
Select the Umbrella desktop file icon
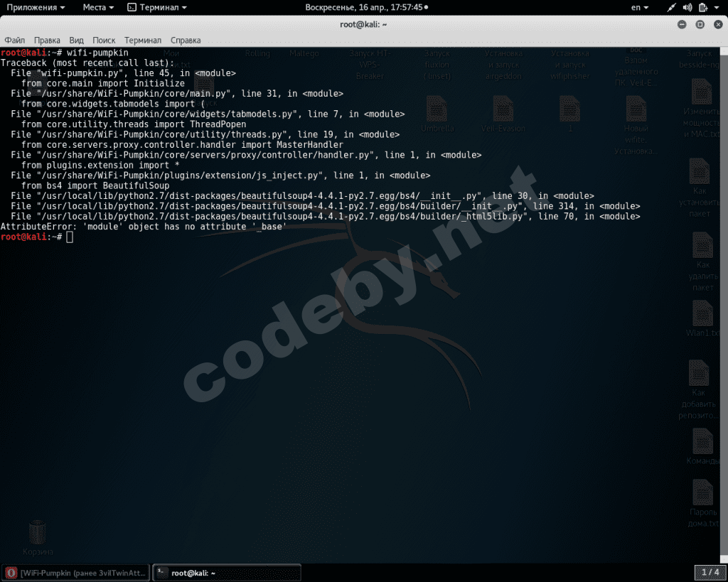tap(437, 114)
